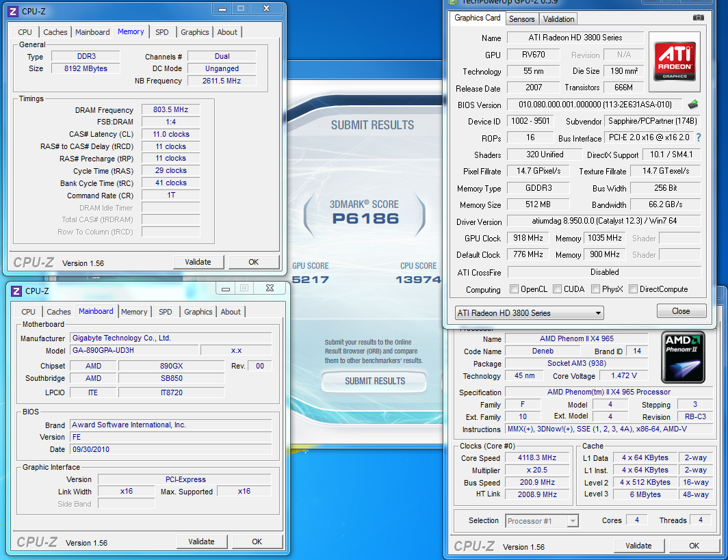The image size is (728, 560).
Task: Open About tab in CPU-Z Memory window
Action: 227,32
